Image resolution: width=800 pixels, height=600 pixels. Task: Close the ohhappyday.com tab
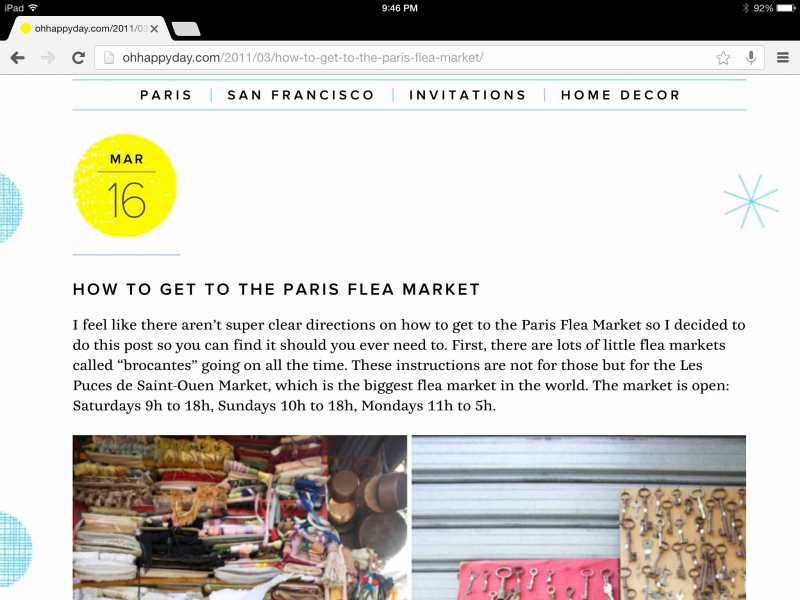pos(154,29)
